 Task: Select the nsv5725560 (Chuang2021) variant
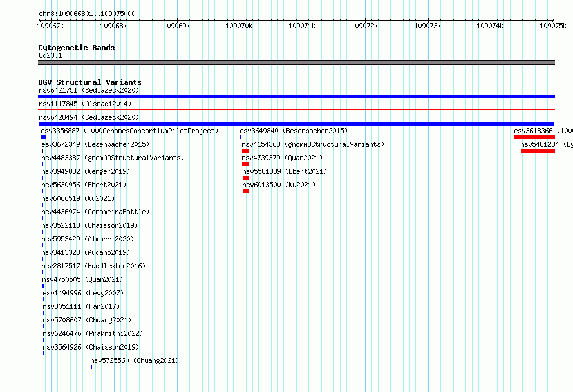pos(135,360)
